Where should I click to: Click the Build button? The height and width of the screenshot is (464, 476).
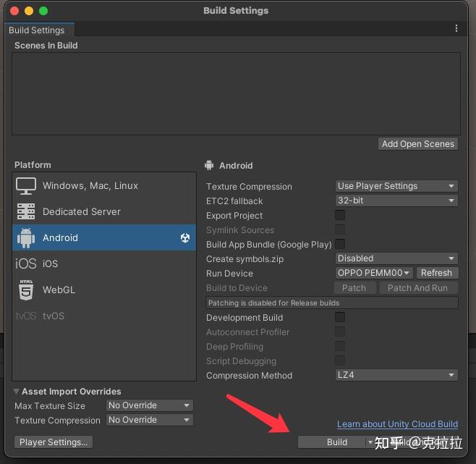333,442
